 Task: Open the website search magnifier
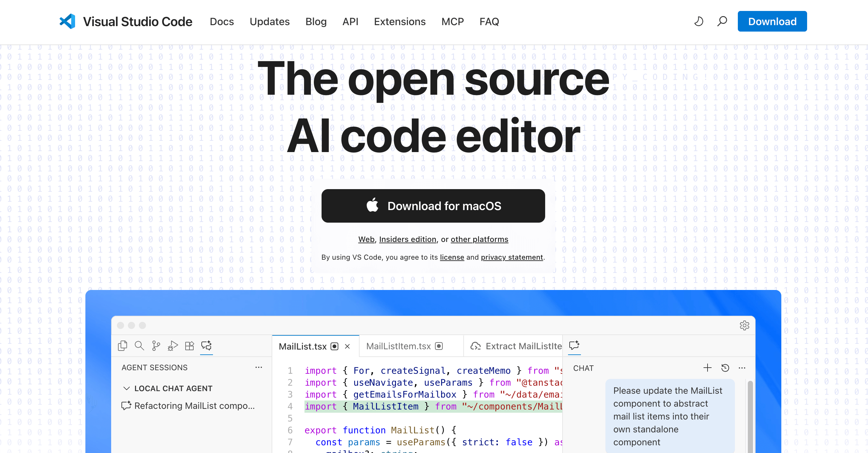(x=722, y=21)
